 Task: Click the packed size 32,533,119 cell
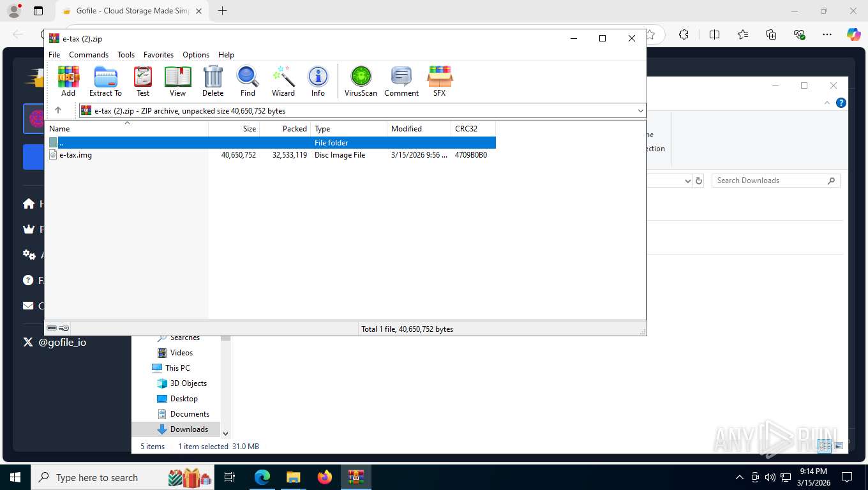[x=289, y=155]
